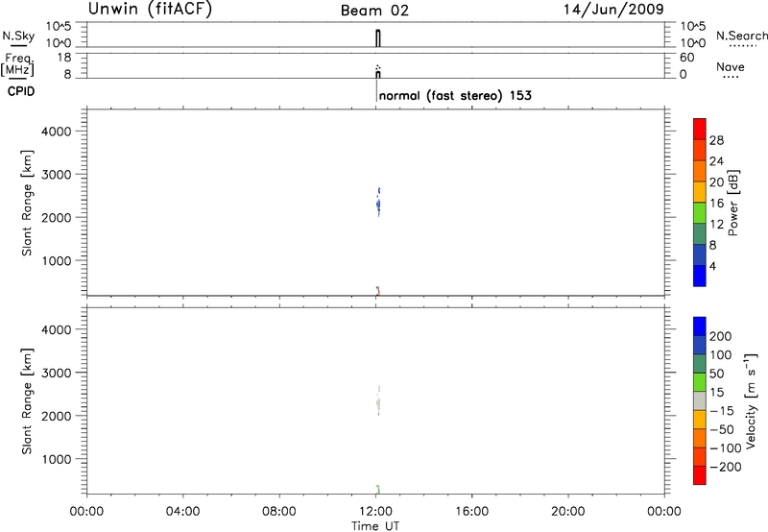Click the 'Time UT' axis label
This screenshot has width=768, height=532.
pyautogui.click(x=375, y=526)
